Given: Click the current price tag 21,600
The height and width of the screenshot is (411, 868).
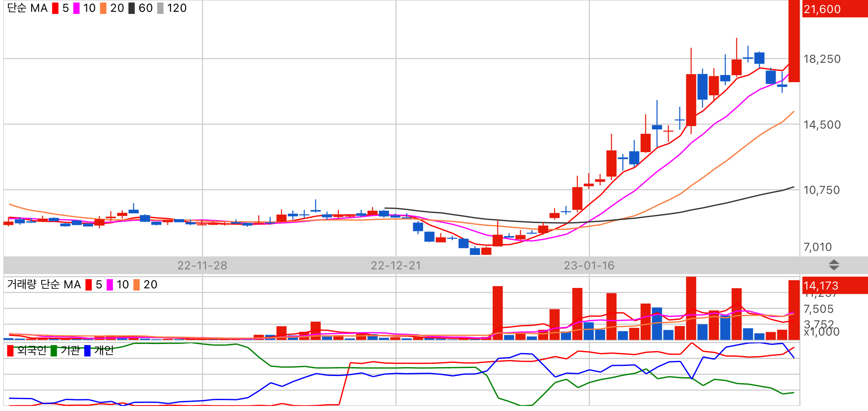Looking at the screenshot, I should tap(835, 9).
